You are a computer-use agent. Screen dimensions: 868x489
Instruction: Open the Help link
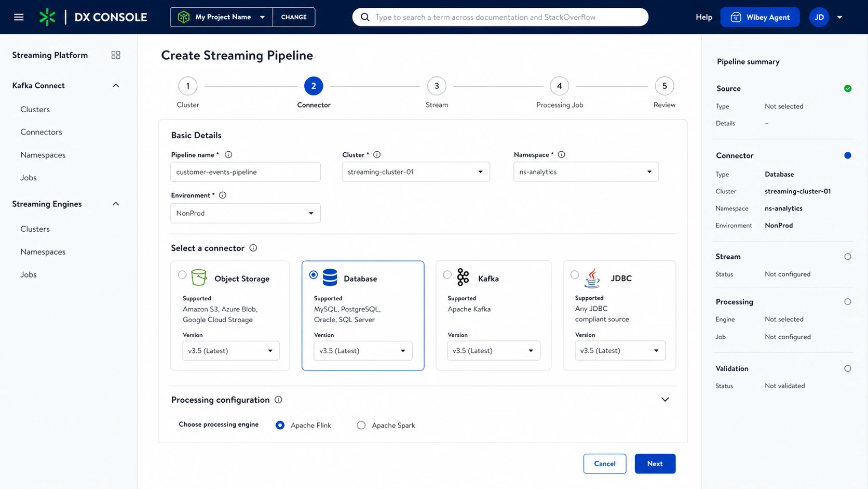click(x=704, y=17)
